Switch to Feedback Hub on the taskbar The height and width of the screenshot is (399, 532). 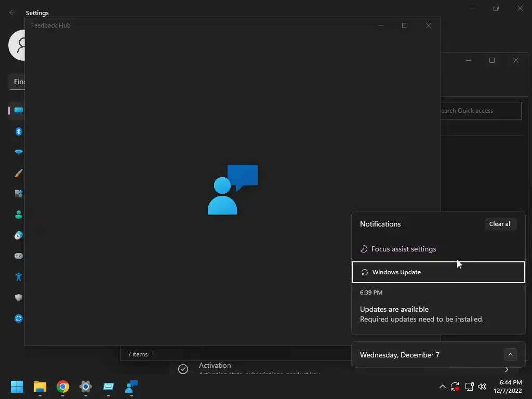pos(131,387)
